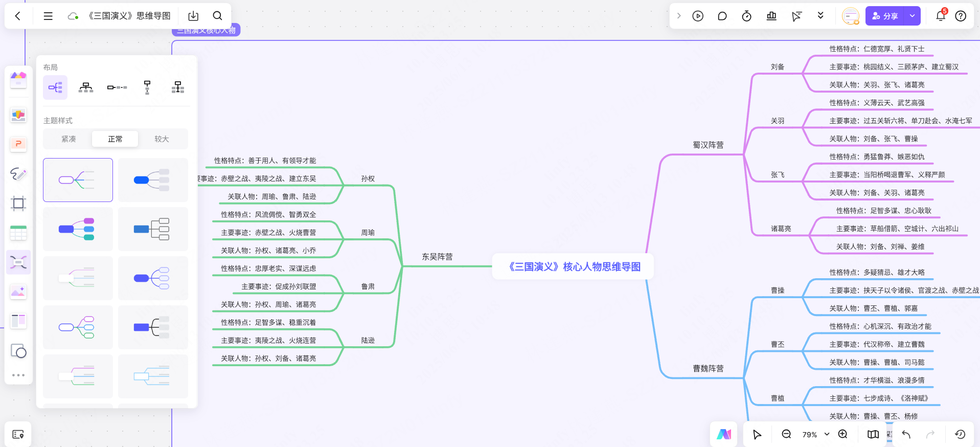Open the AI assistant button
The height and width of the screenshot is (447, 980).
[x=724, y=434]
